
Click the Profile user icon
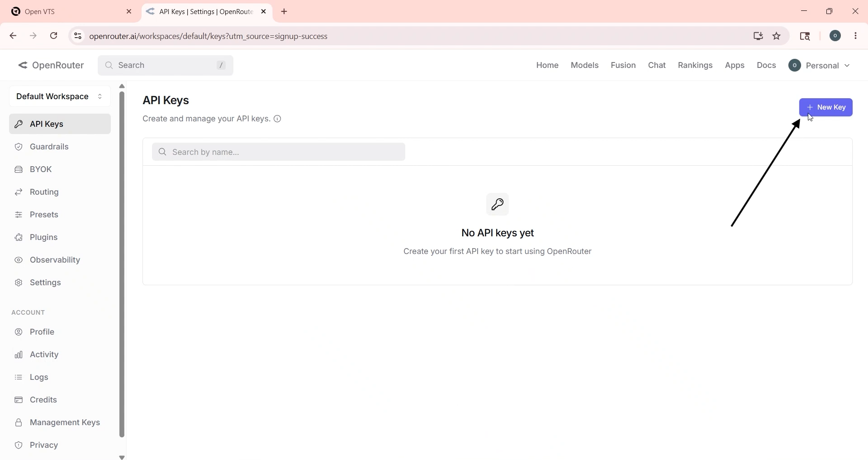tap(19, 332)
